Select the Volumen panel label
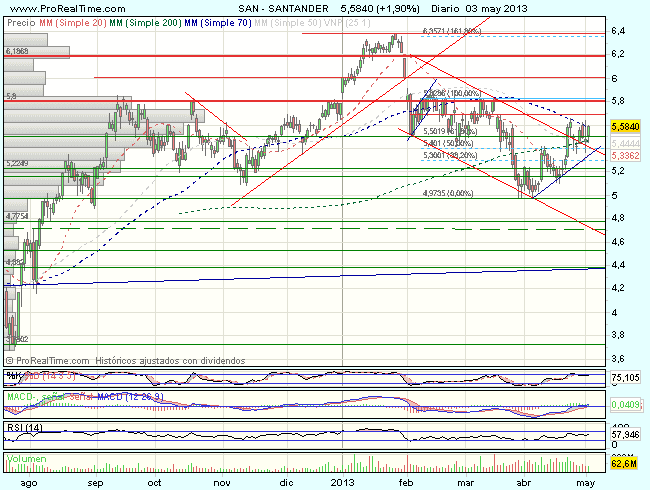The image size is (650, 490). (x=26, y=460)
